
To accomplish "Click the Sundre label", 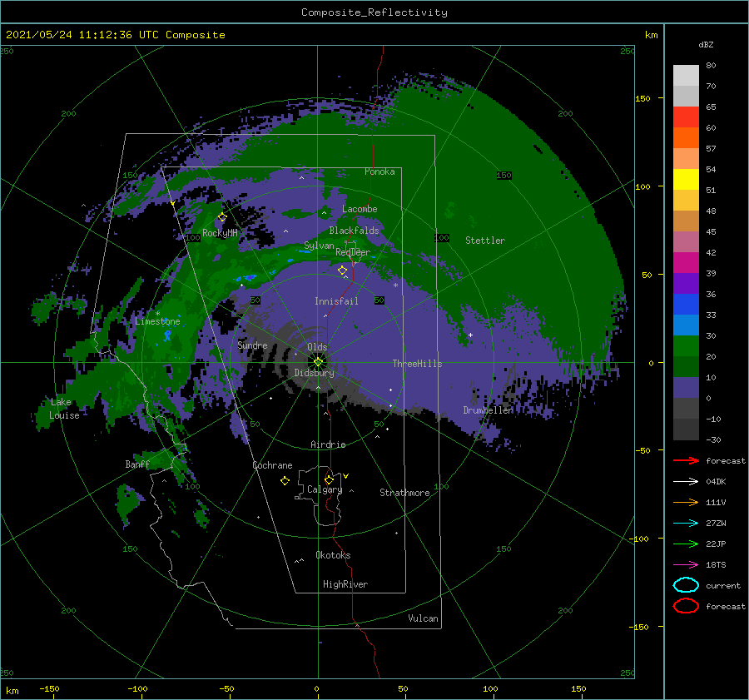I will click(x=252, y=345).
